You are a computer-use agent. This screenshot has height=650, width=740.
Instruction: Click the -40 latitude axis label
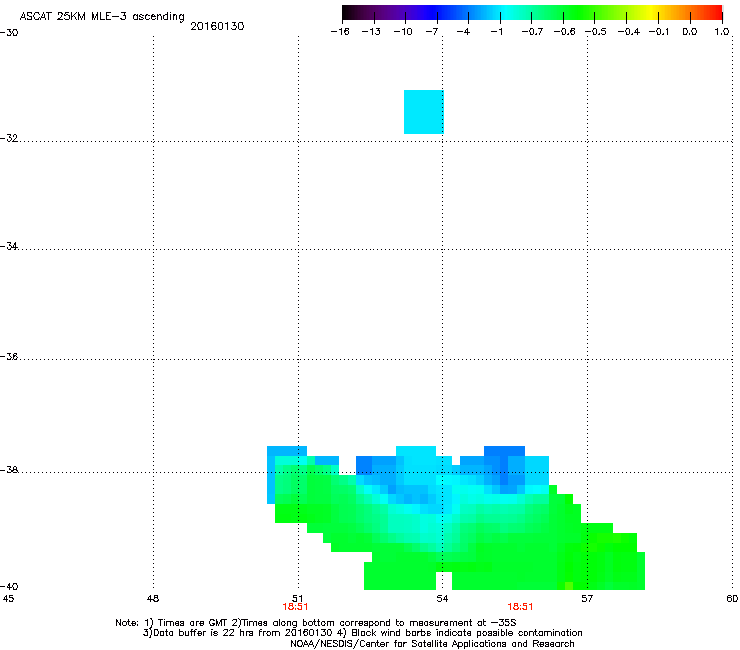click(9, 586)
